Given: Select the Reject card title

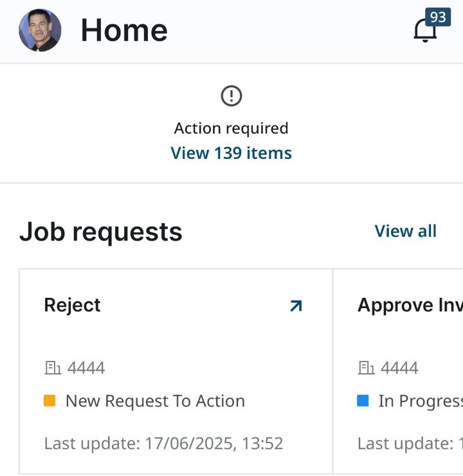Looking at the screenshot, I should 72,305.
